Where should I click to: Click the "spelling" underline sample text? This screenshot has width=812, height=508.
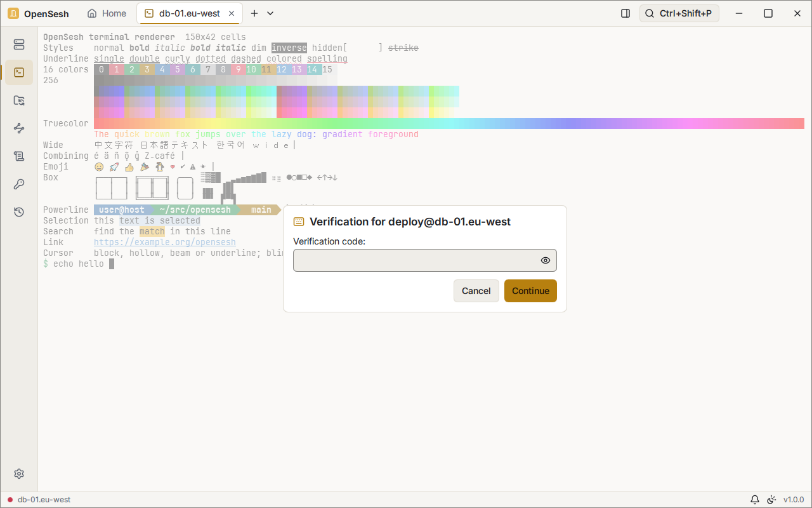click(327, 58)
